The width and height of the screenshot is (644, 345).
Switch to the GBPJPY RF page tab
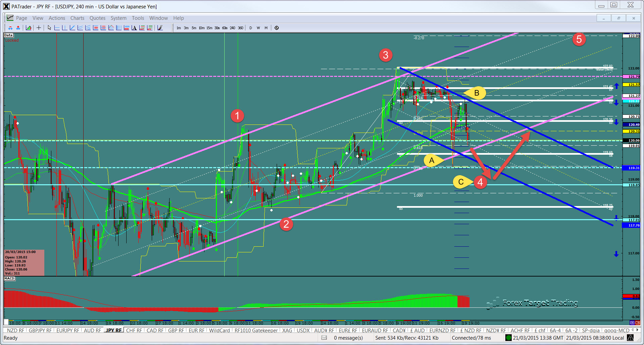(40, 330)
